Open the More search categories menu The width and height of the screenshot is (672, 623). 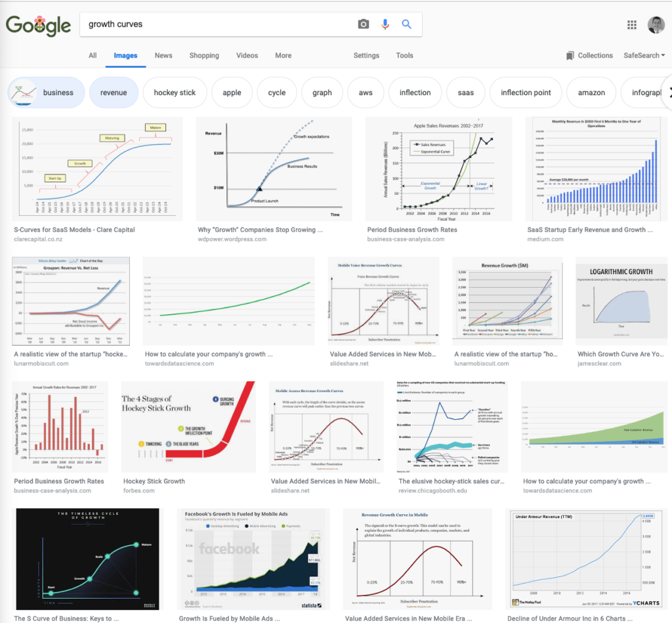click(283, 55)
